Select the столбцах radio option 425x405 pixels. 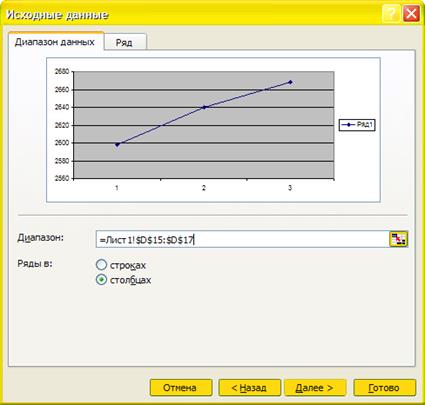coord(101,279)
